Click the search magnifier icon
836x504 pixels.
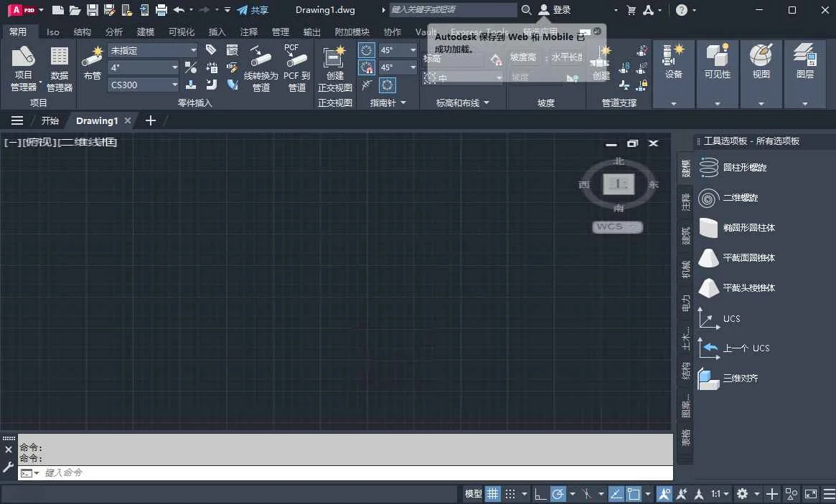[526, 9]
